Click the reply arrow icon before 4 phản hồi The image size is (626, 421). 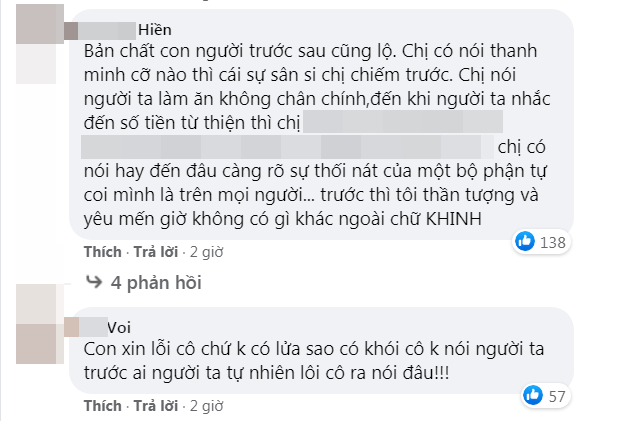coord(94,281)
